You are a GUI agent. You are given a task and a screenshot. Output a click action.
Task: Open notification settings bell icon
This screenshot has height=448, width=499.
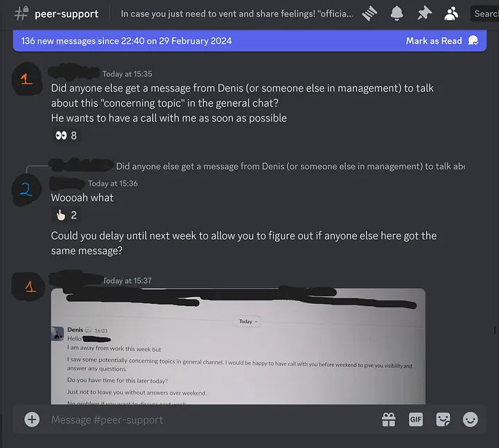tap(397, 14)
